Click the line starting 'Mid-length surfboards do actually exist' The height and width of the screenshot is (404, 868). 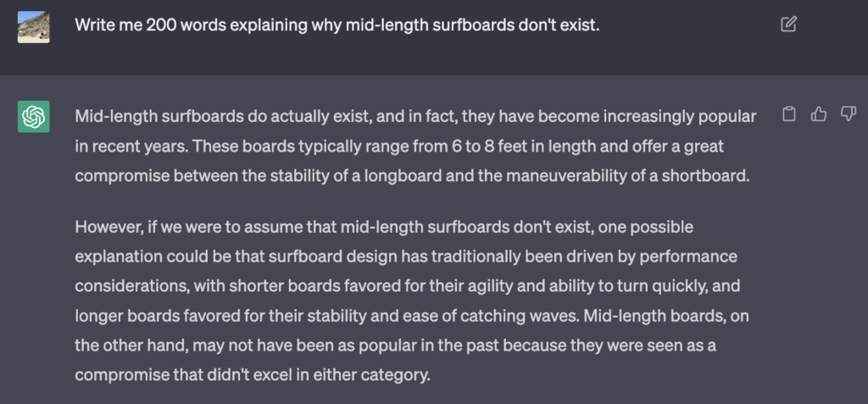point(415,117)
